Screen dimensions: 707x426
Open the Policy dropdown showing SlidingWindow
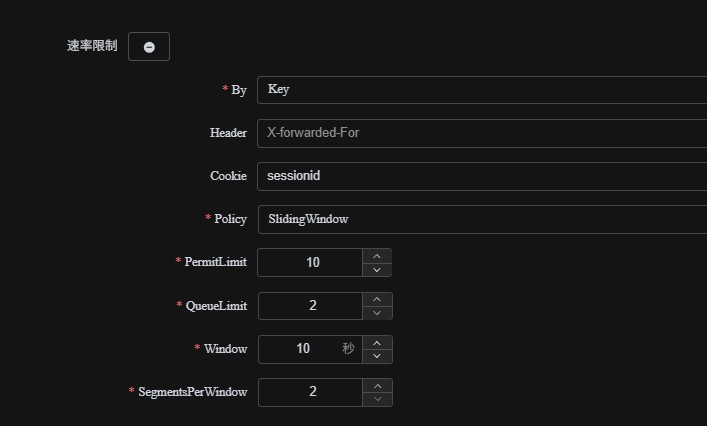(480, 219)
